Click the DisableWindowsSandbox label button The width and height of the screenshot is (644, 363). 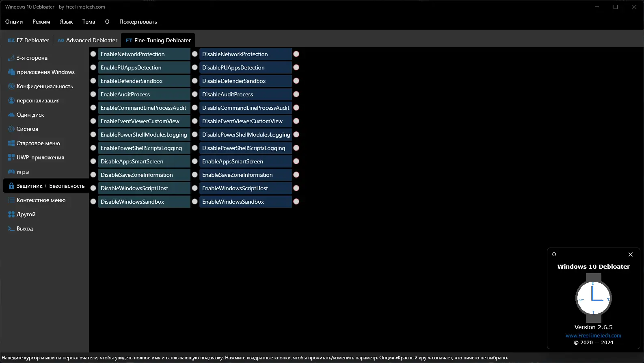point(144,202)
